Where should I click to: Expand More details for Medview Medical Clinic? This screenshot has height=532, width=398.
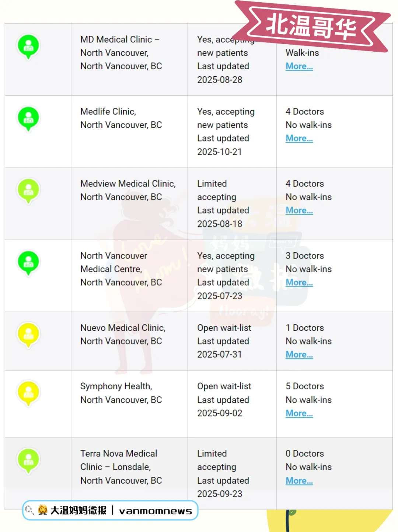pyautogui.click(x=299, y=211)
